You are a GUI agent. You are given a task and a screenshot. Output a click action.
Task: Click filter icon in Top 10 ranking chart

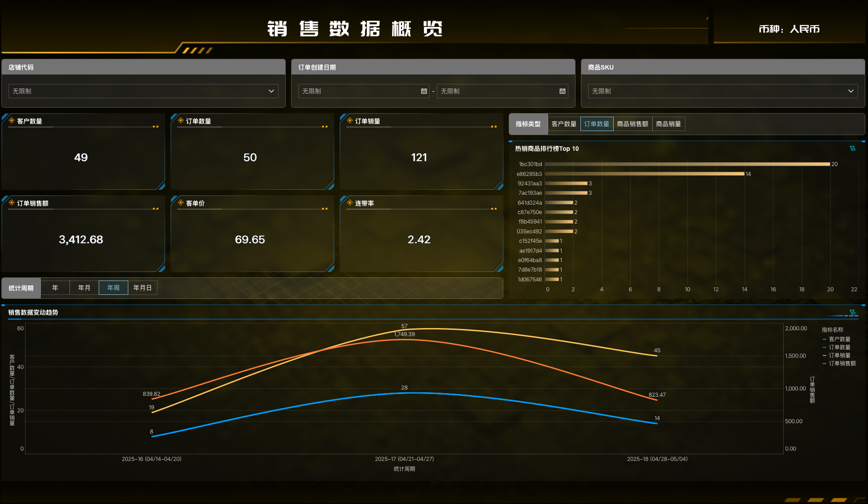tap(852, 149)
